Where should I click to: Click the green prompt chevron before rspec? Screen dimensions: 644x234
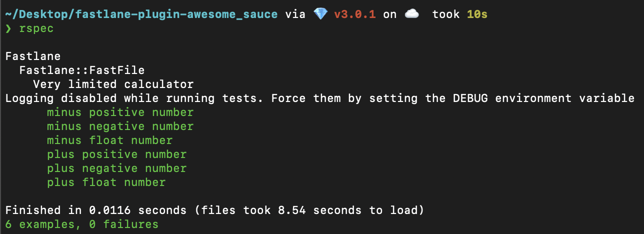tap(8, 28)
